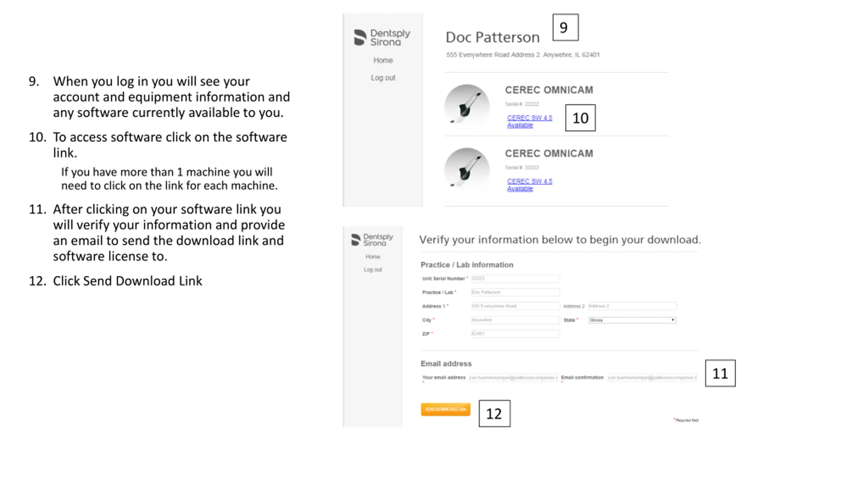Click the Your email address field
The width and height of the screenshot is (868, 488).
513,378
